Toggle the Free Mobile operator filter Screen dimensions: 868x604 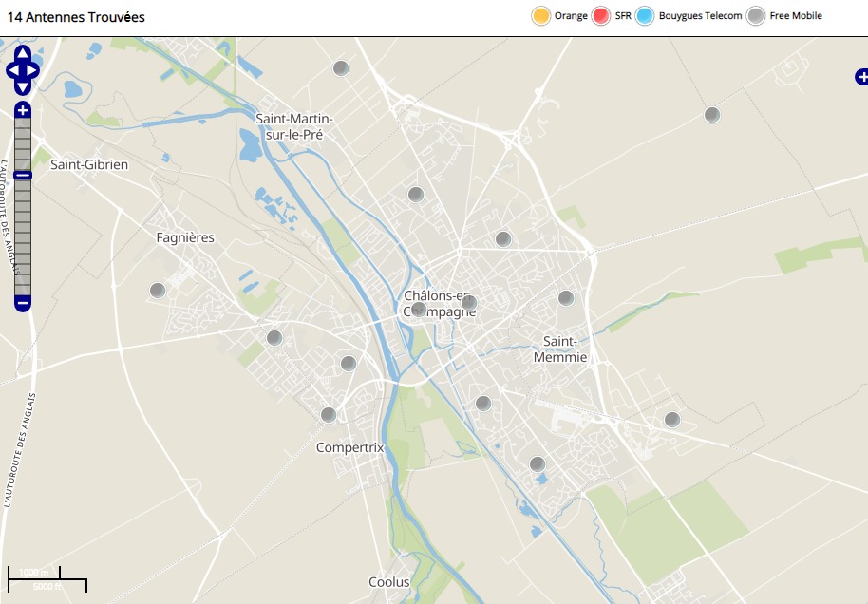[756, 16]
